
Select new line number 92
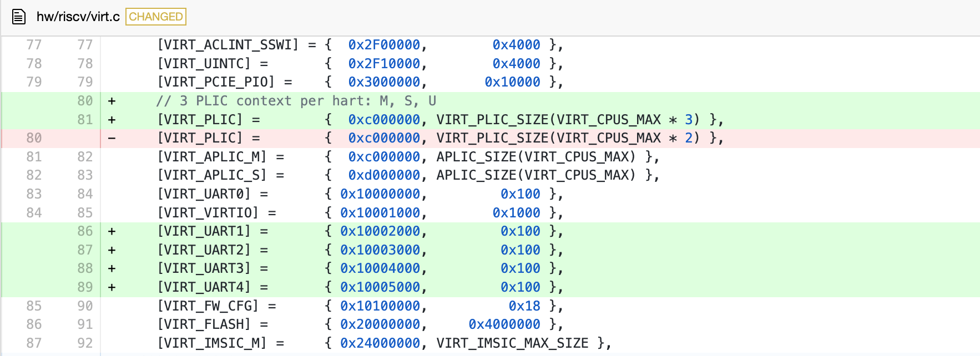click(x=85, y=343)
